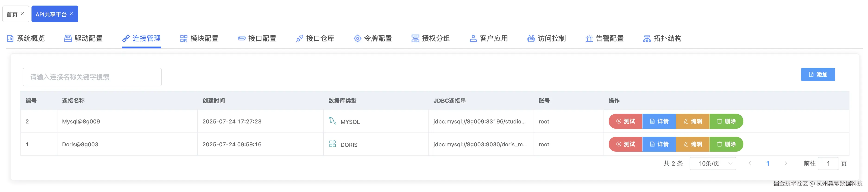Open the 10条/页 page size dropdown
The width and height of the screenshot is (868, 192).
tap(713, 163)
